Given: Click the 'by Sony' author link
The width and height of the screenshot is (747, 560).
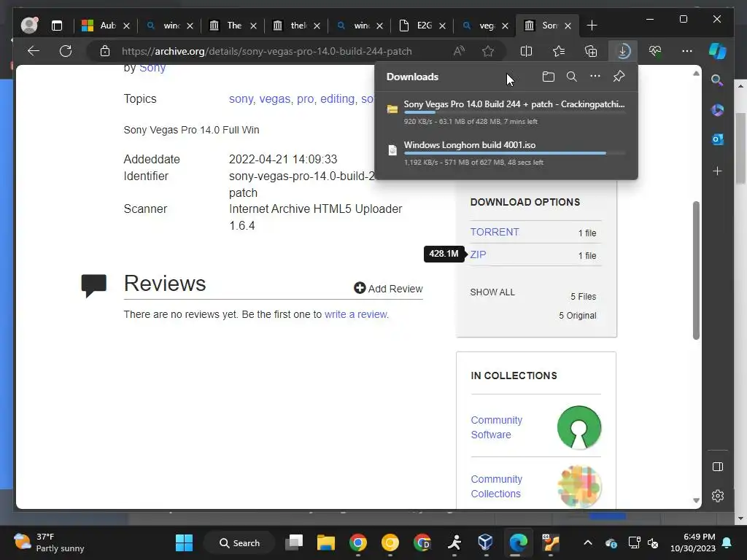Looking at the screenshot, I should coord(152,68).
